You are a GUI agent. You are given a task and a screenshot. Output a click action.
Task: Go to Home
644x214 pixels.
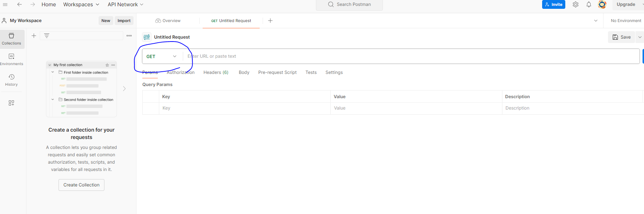[49, 4]
